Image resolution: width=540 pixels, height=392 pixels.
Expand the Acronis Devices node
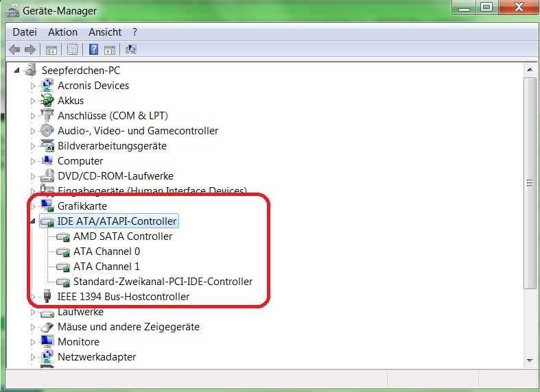[33, 86]
